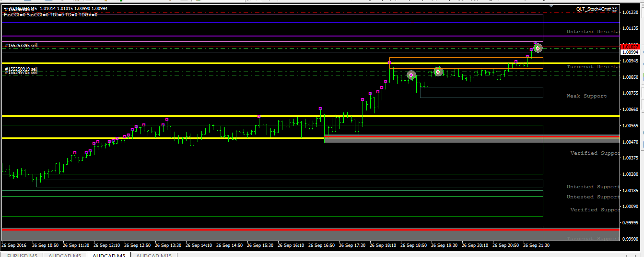The width and height of the screenshot is (644, 257).
Task: Select the orange rectangle around Turncoat Resistance zone
Action: [466, 63]
